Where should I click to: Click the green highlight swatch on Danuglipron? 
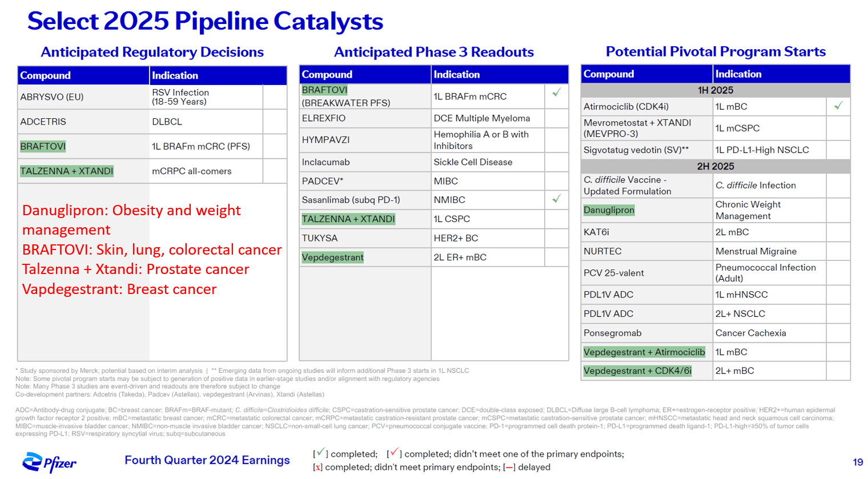click(x=609, y=210)
